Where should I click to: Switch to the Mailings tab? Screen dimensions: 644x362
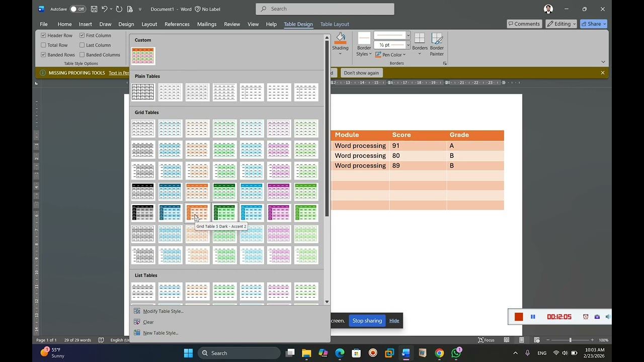click(x=207, y=24)
